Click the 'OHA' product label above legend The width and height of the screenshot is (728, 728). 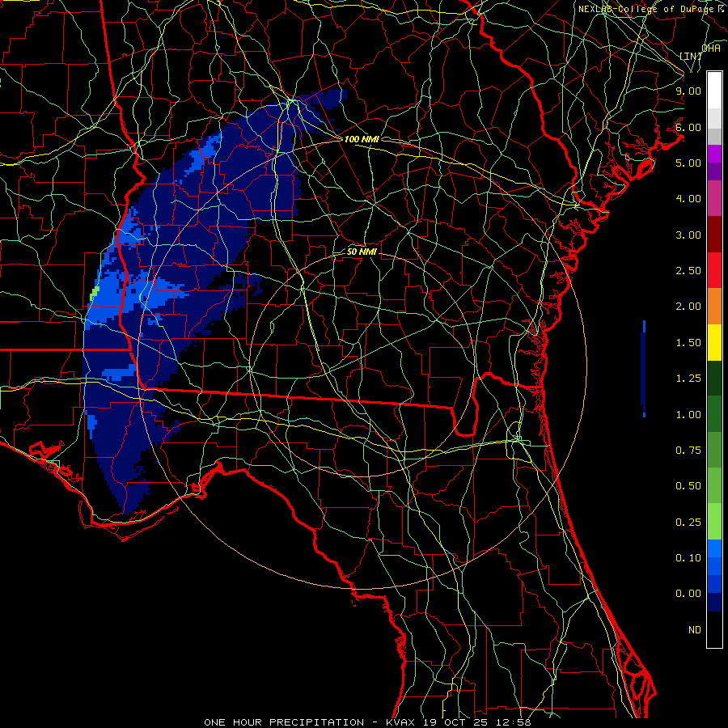coord(711,48)
